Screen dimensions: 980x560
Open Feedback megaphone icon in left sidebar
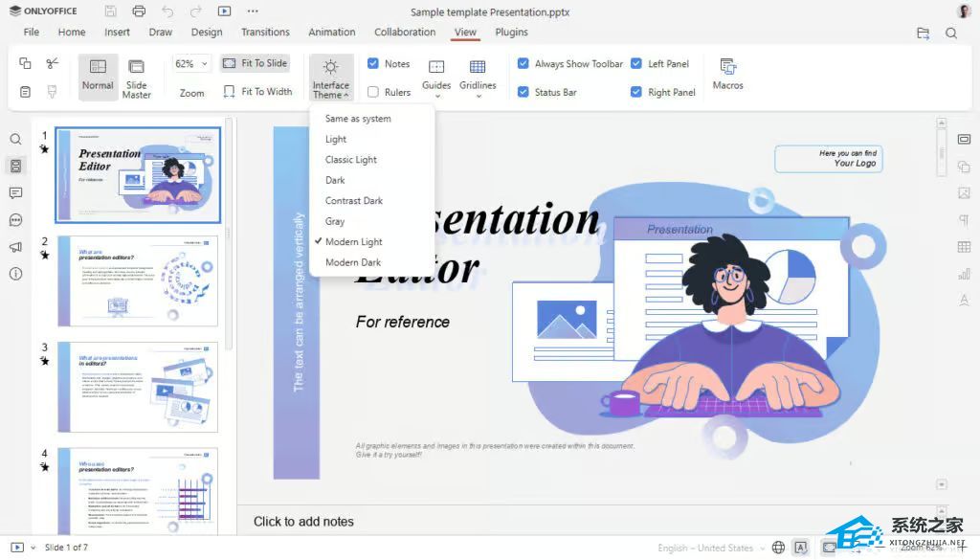[x=15, y=247]
